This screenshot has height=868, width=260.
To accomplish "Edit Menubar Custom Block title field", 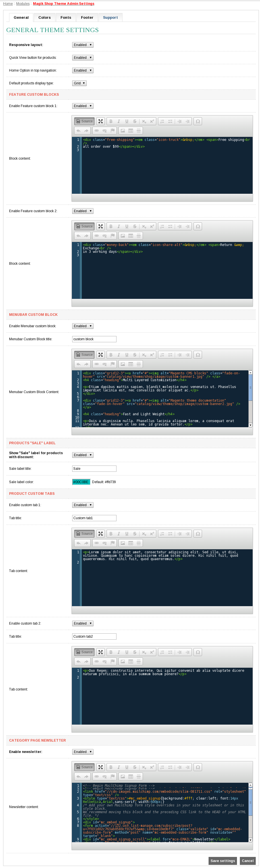I will [94, 339].
